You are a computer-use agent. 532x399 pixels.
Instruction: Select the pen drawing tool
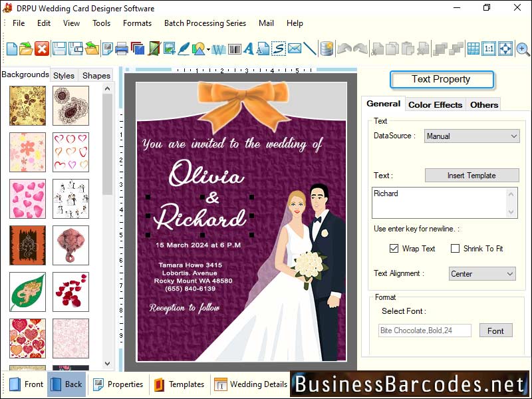pos(183,48)
